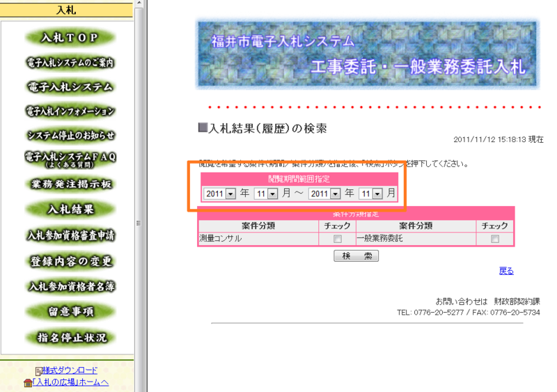
Task: Click the frame divider grip handle
Action: click(x=139, y=224)
